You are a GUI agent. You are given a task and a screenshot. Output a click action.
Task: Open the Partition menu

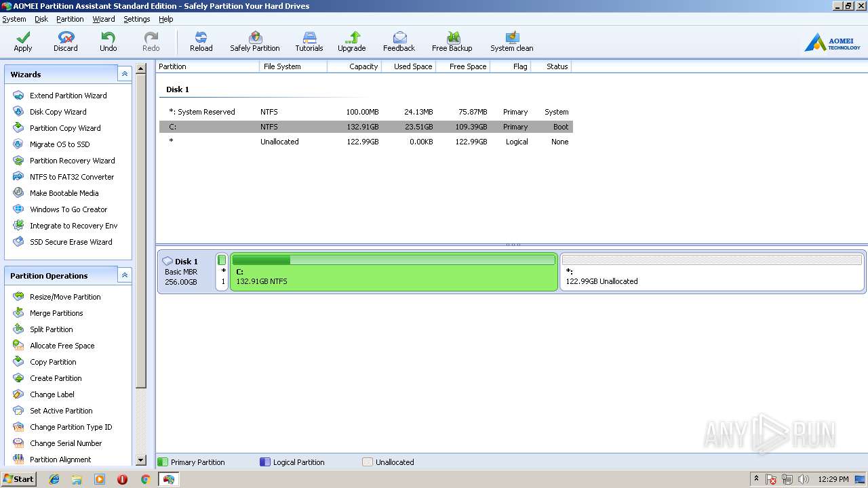coord(70,19)
